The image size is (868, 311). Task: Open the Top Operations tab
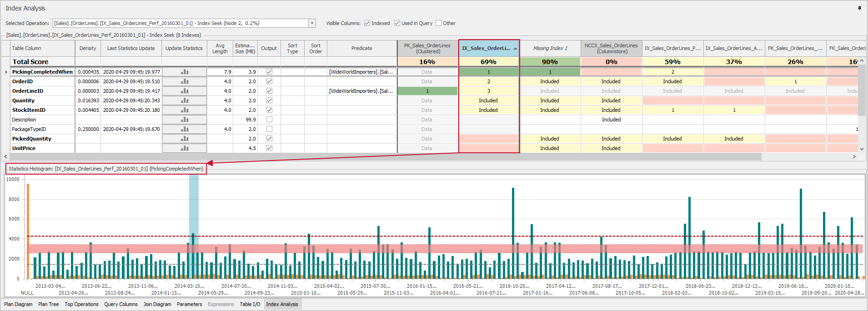[81, 304]
